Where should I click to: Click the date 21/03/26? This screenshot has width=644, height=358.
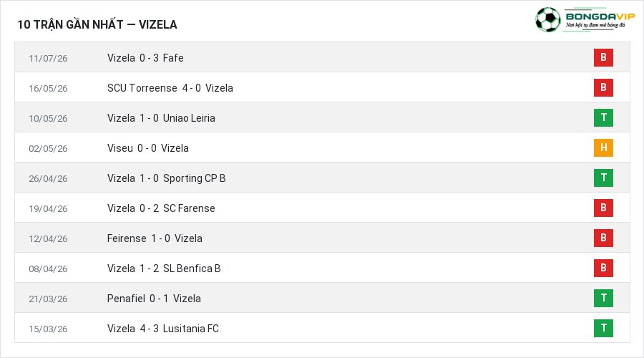[x=48, y=299]
